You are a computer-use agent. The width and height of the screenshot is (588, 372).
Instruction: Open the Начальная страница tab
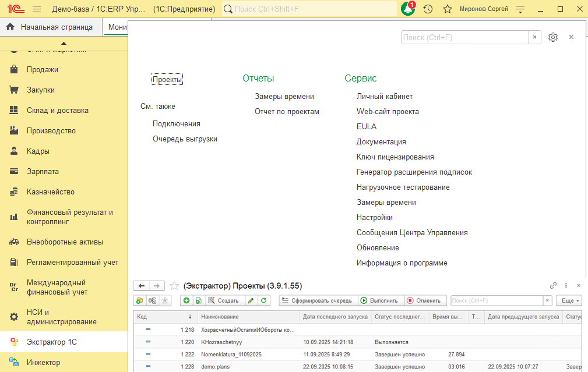(51, 27)
